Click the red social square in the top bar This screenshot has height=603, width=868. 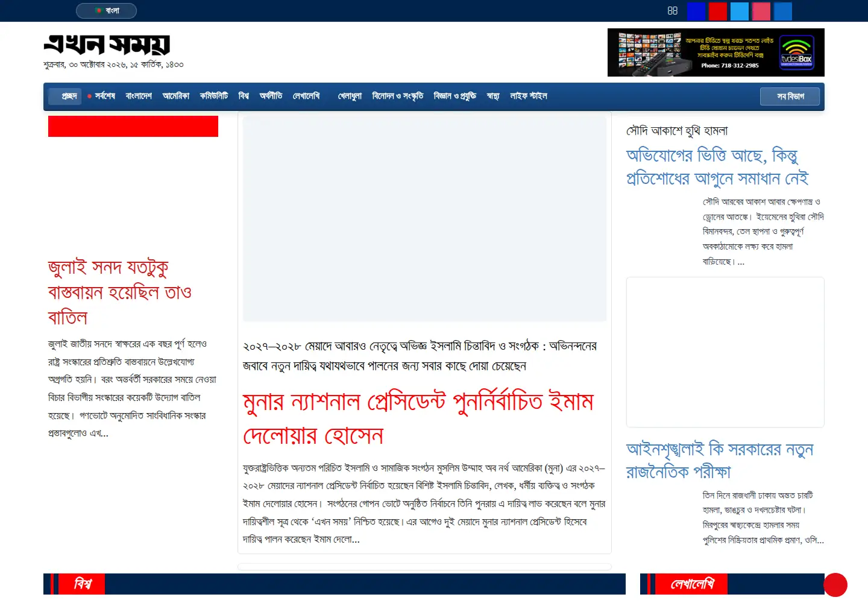click(718, 11)
